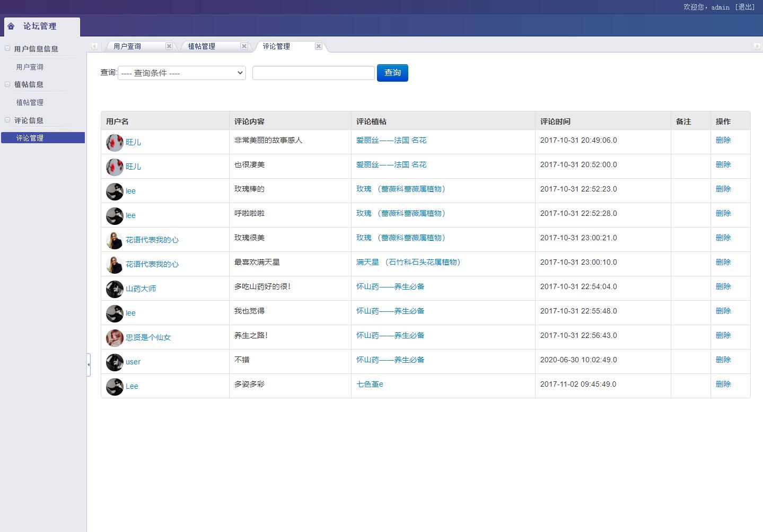Click the square icon beside 评论信息

7,120
